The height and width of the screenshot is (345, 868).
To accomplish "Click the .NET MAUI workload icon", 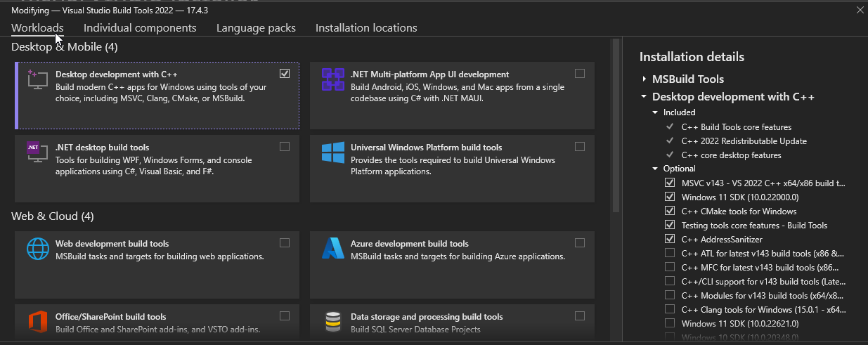I will pyautogui.click(x=332, y=80).
